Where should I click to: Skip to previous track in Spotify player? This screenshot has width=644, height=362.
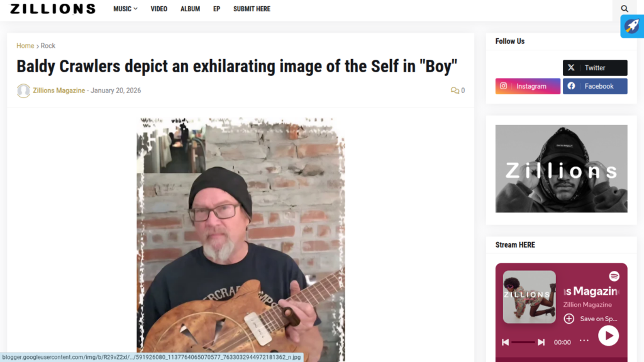coord(505,342)
